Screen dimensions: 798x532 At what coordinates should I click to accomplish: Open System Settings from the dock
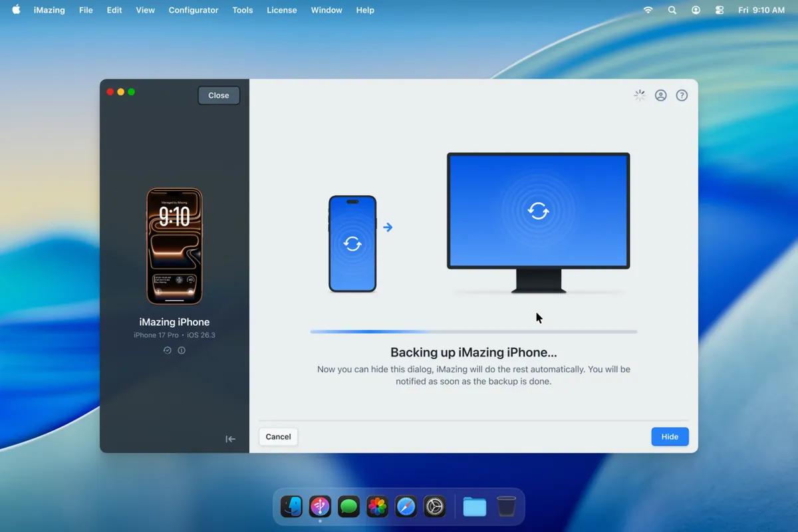click(x=434, y=507)
